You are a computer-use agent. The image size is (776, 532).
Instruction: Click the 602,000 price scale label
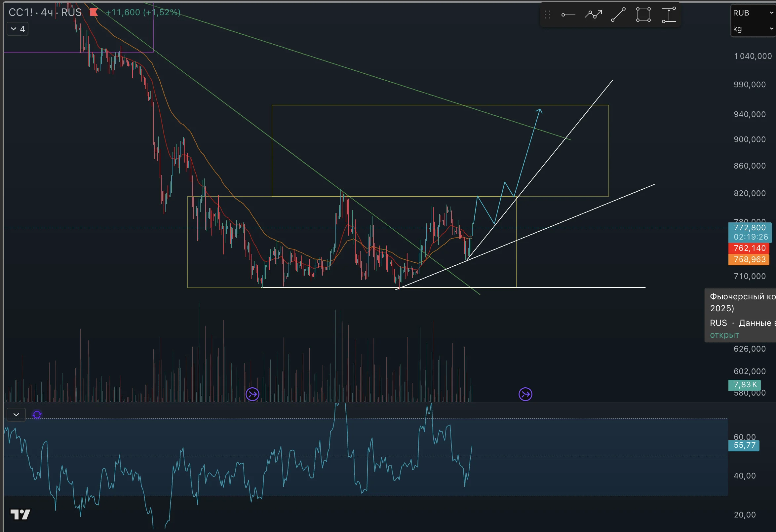pos(750,371)
